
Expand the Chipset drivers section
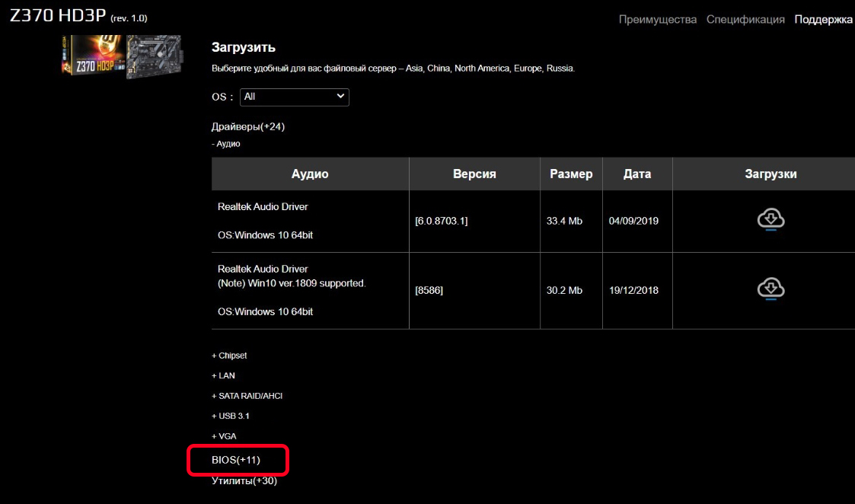click(229, 356)
